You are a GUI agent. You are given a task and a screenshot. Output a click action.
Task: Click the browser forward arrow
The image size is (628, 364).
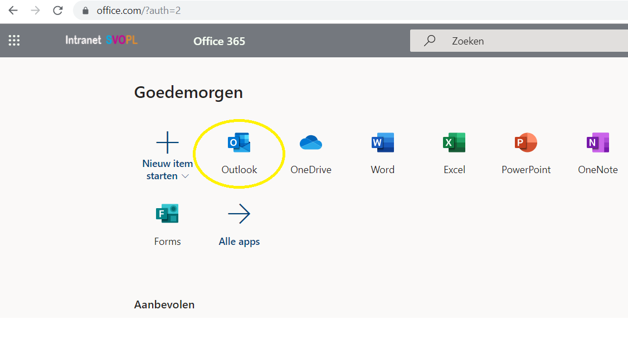coord(35,11)
